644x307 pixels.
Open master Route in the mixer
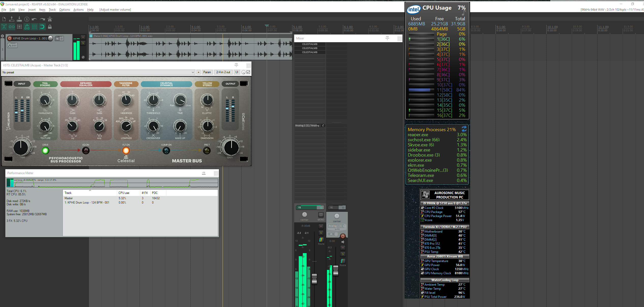[x=321, y=240]
